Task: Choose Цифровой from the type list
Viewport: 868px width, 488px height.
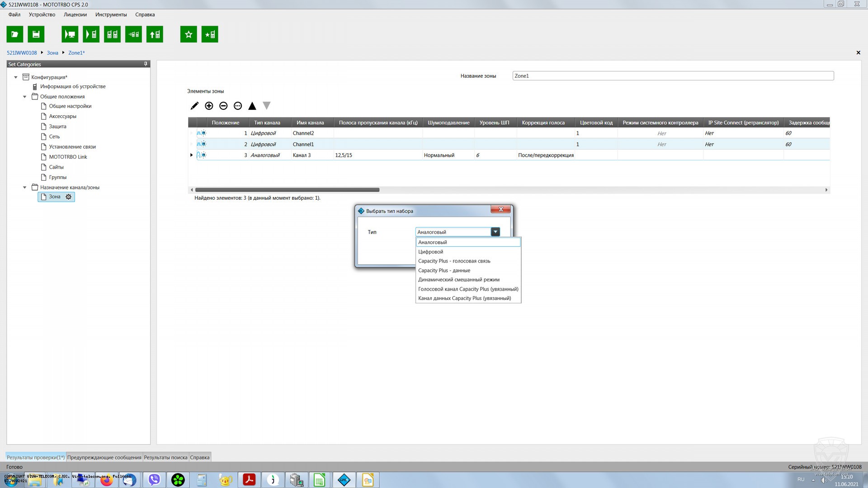Action: (430, 252)
